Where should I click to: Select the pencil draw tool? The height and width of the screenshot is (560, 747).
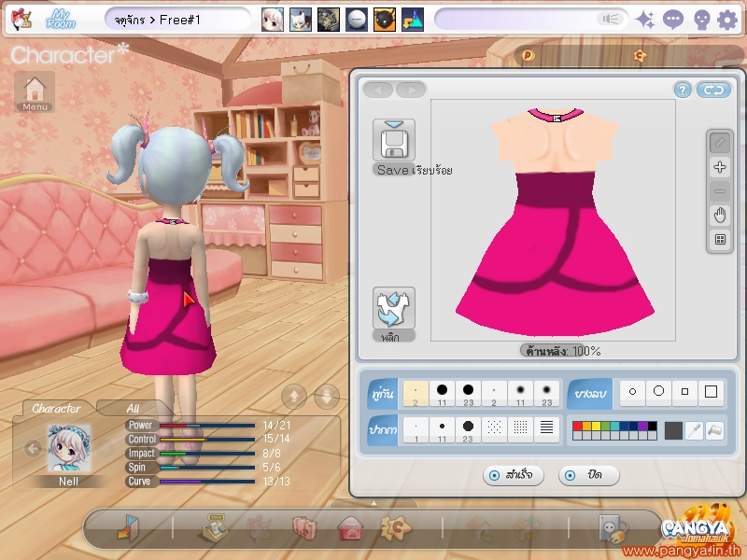pyautogui.click(x=720, y=143)
